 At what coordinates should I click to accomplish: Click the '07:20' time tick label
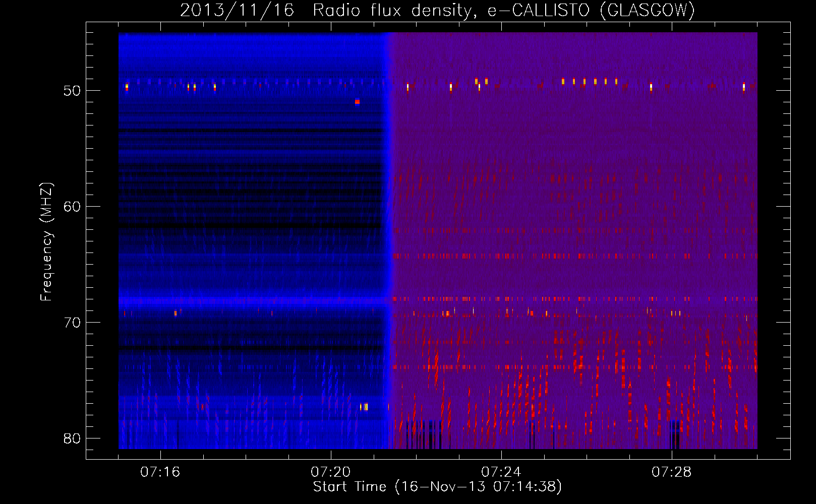pyautogui.click(x=330, y=472)
